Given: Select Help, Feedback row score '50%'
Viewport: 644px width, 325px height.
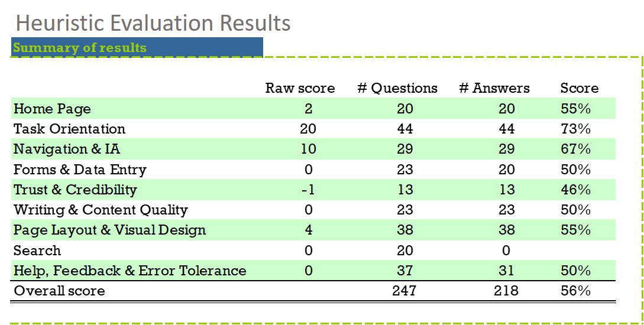Looking at the screenshot, I should tap(575, 271).
